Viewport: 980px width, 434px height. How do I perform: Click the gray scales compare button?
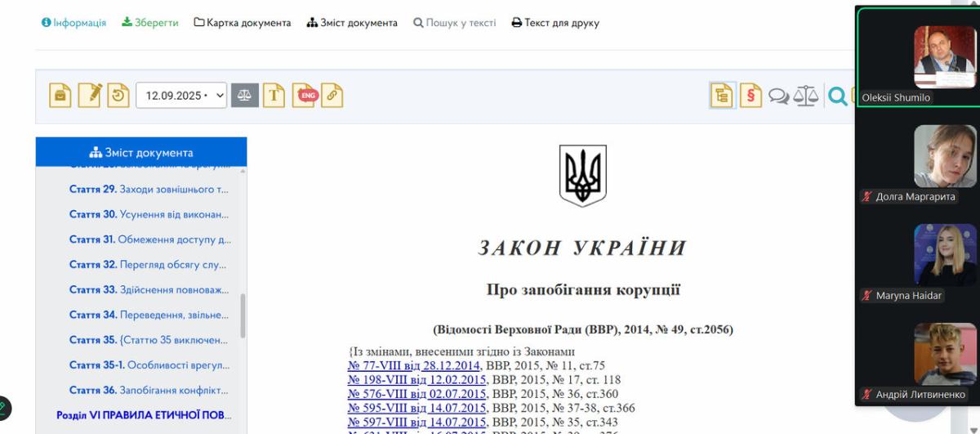245,96
